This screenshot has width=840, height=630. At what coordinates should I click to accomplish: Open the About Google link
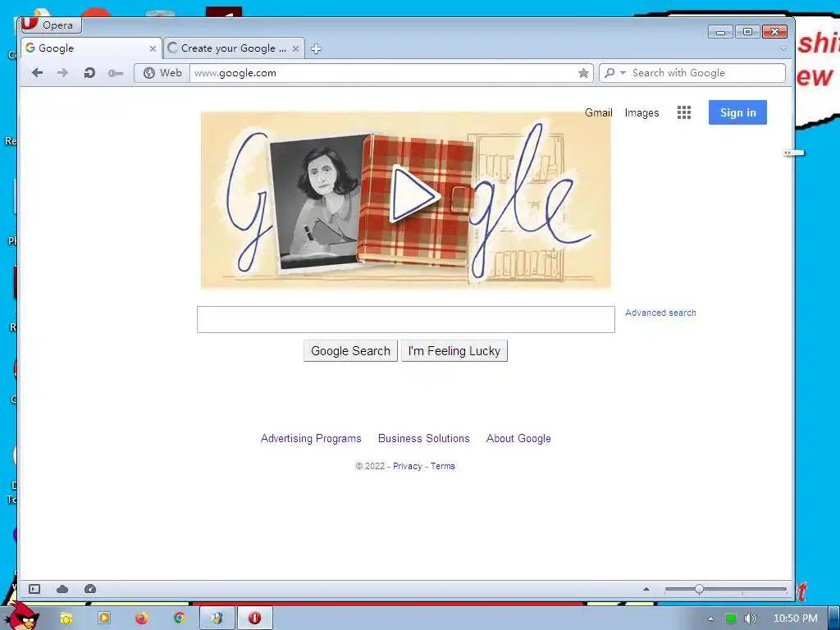(518, 438)
